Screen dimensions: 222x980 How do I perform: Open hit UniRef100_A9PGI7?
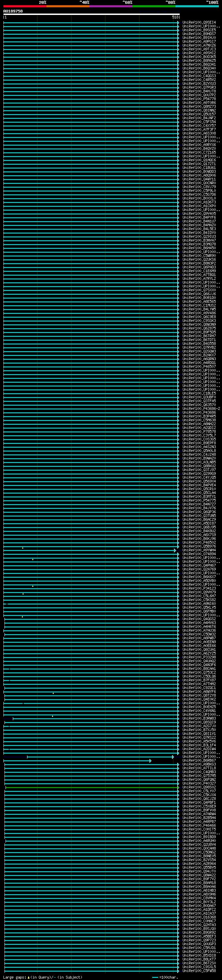click(199, 41)
